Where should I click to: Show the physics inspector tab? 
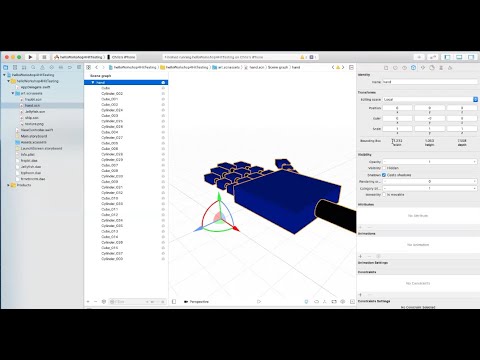tap(441, 68)
